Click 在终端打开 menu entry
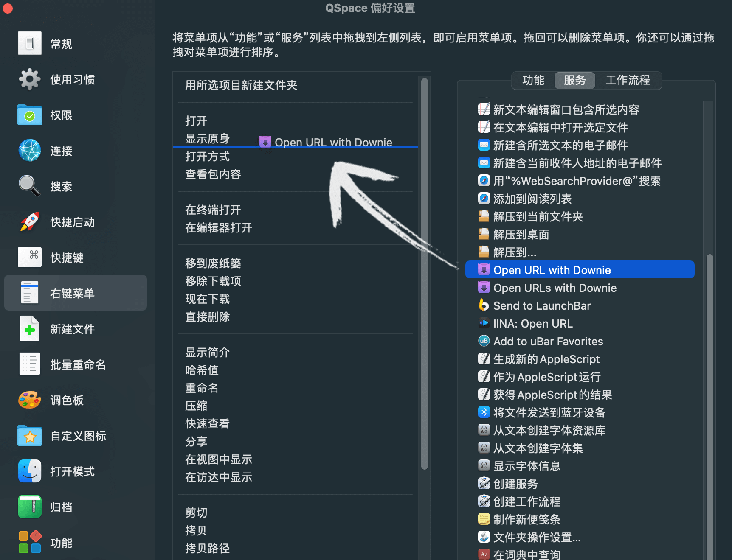Image resolution: width=732 pixels, height=560 pixels. tap(213, 210)
